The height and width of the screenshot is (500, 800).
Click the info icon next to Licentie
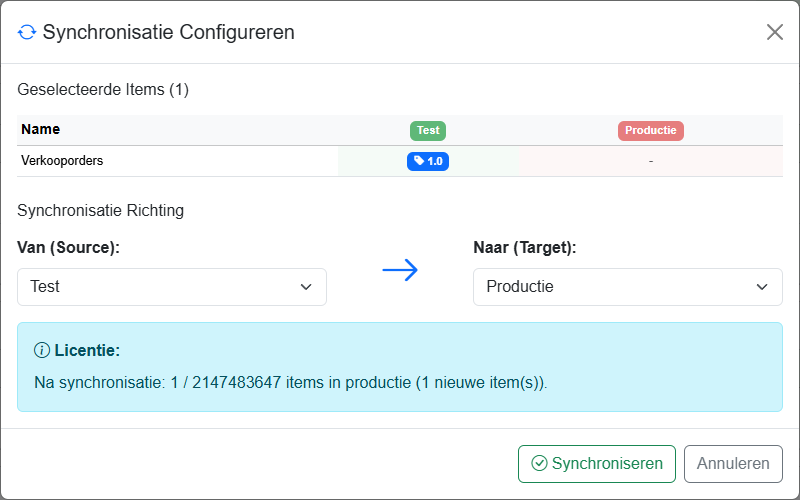[x=41, y=351]
